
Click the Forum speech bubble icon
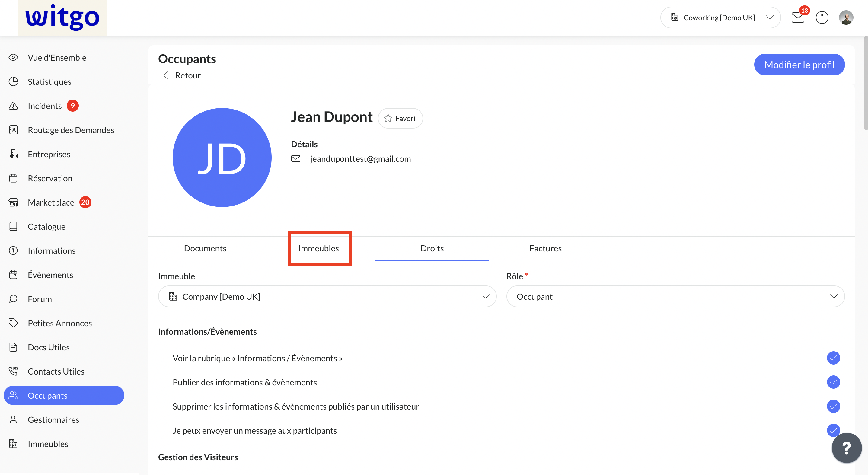[13, 299]
